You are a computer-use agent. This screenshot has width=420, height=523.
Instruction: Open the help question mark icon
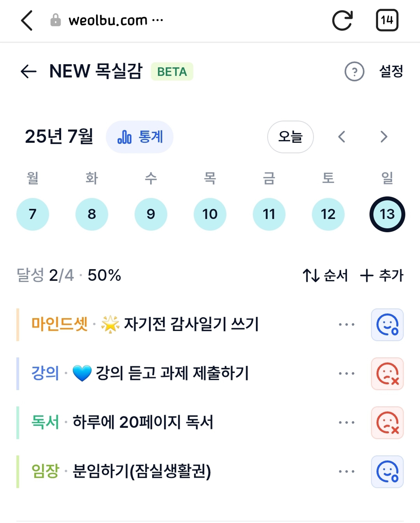354,71
